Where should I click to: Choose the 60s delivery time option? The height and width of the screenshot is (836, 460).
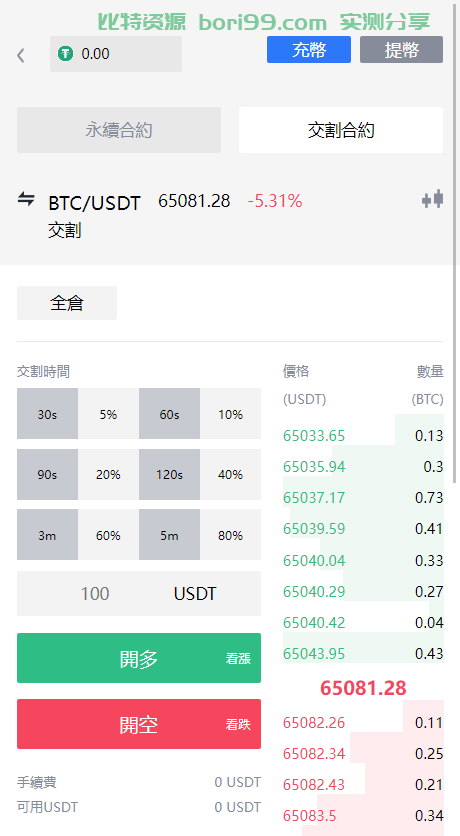point(170,414)
